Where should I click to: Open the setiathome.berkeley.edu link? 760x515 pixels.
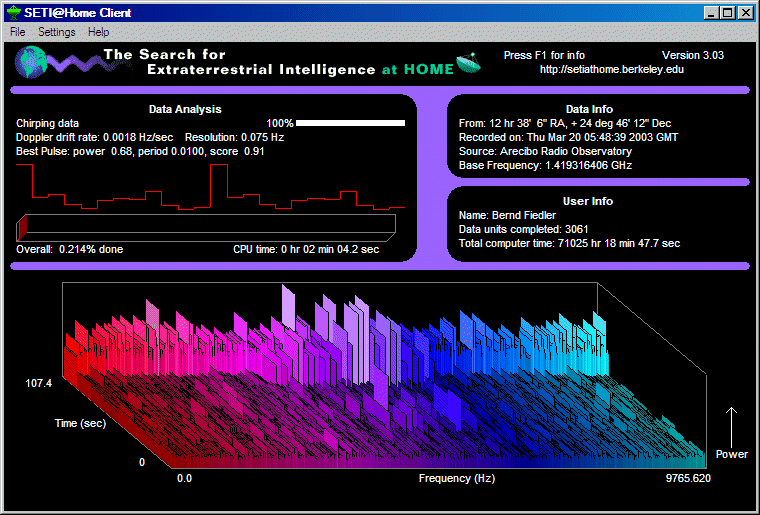pyautogui.click(x=612, y=69)
